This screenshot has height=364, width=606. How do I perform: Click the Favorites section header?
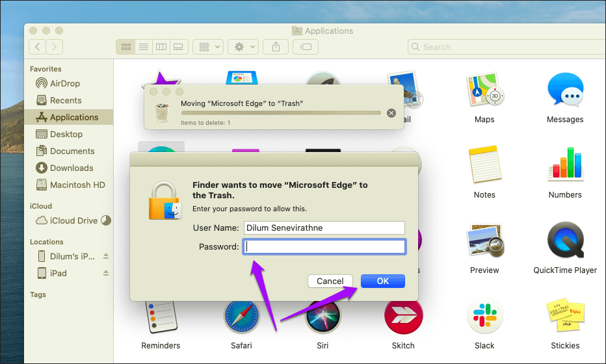(x=46, y=69)
